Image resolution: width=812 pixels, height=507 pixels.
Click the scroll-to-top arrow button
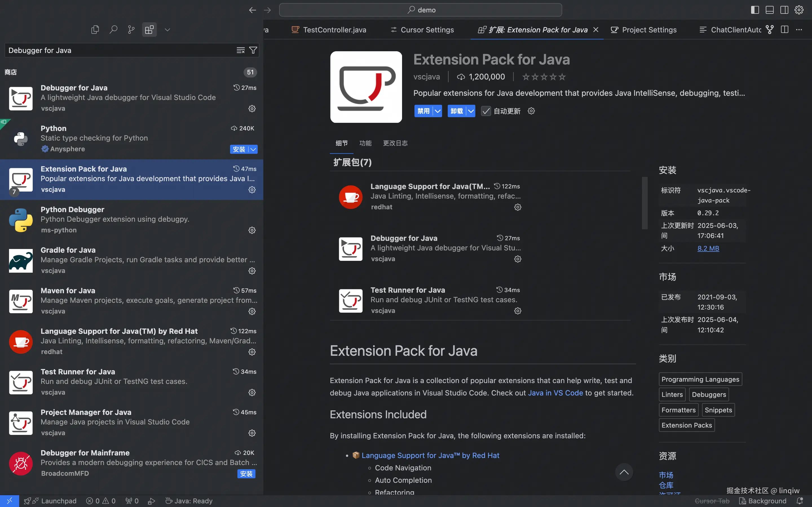click(624, 472)
